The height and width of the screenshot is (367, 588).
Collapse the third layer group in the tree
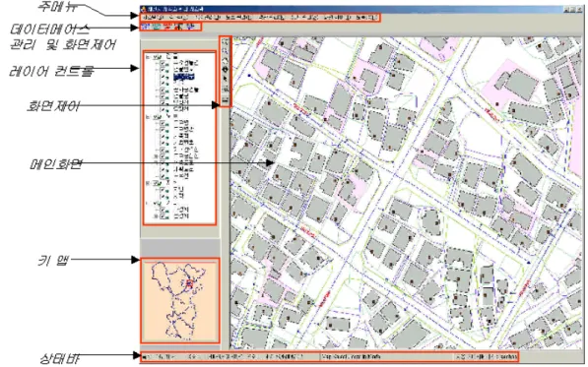(147, 182)
